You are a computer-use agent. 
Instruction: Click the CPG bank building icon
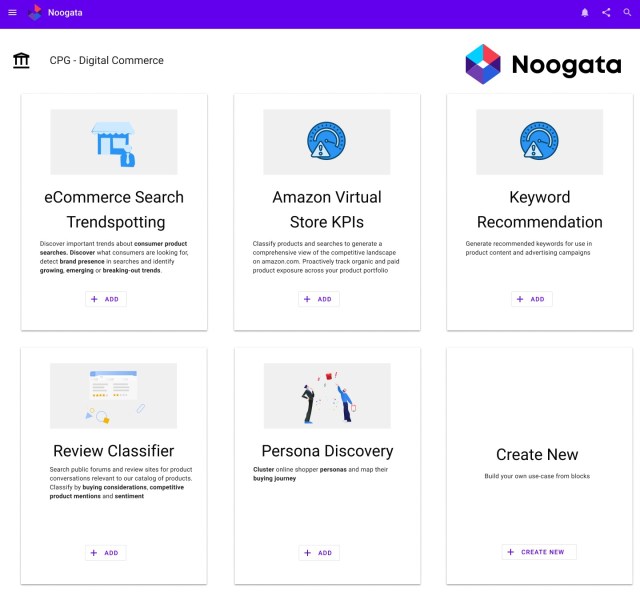[x=21, y=61]
